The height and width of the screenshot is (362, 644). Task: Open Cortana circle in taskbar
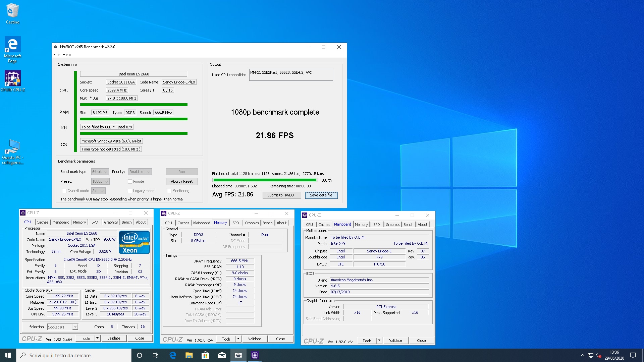[140, 355]
